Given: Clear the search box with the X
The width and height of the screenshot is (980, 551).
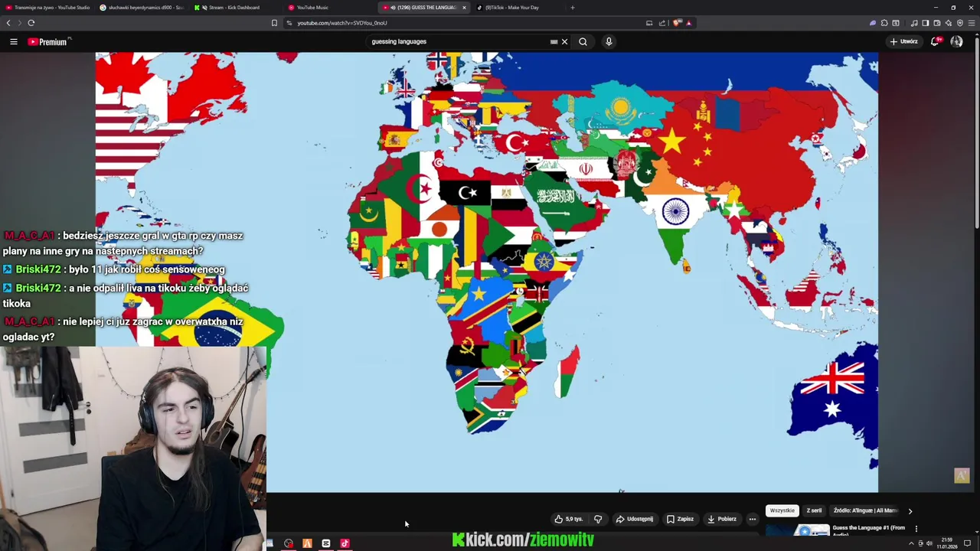Looking at the screenshot, I should [x=564, y=41].
